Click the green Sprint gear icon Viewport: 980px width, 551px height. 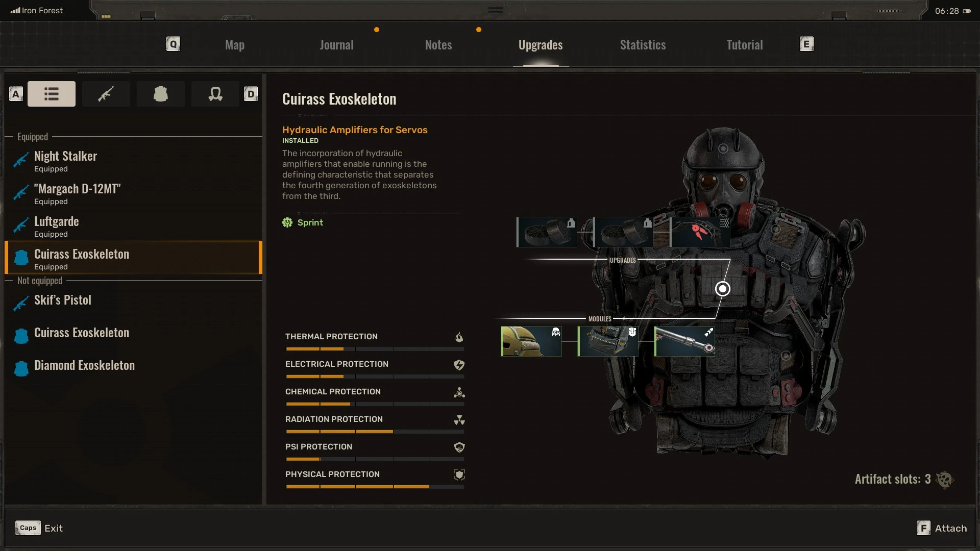287,222
